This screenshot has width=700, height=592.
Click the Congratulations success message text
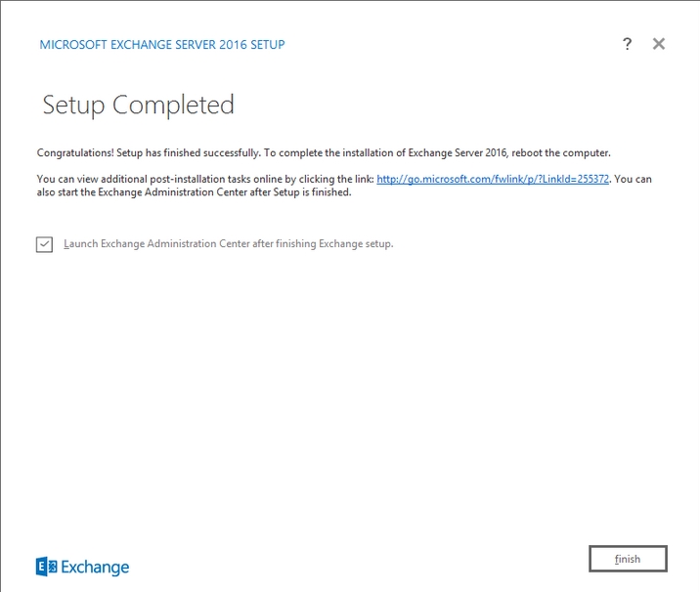[x=323, y=153]
